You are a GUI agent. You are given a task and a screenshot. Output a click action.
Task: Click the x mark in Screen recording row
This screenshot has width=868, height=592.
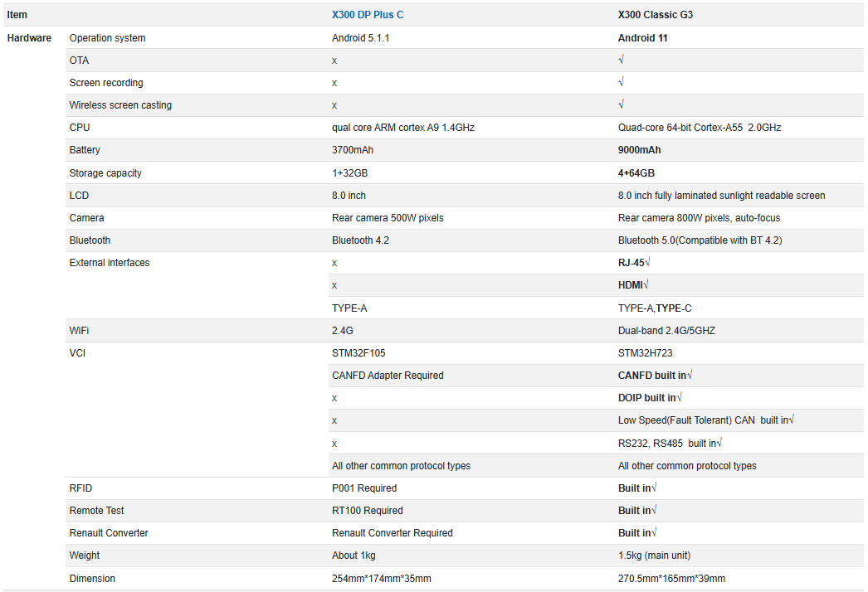point(334,83)
